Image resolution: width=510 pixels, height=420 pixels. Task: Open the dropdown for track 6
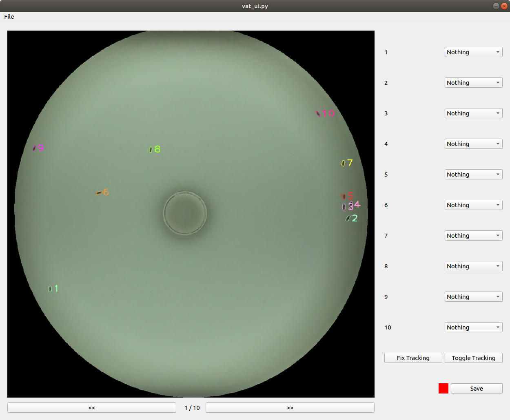tap(473, 205)
